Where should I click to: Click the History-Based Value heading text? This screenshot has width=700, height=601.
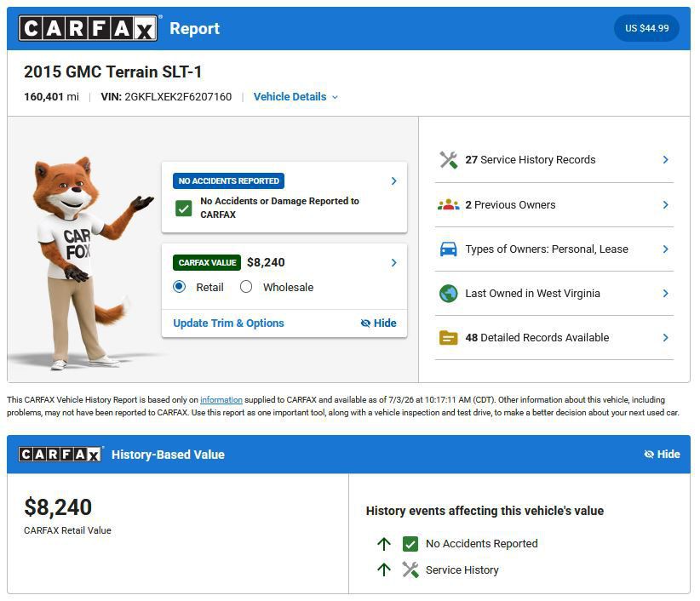[x=168, y=455]
